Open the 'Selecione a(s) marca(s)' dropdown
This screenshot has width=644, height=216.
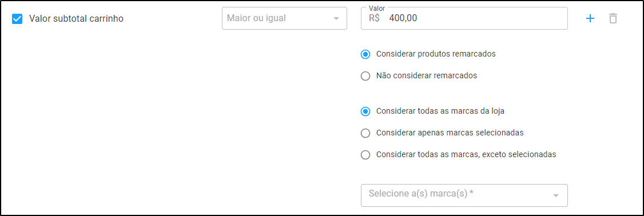pyautogui.click(x=464, y=195)
